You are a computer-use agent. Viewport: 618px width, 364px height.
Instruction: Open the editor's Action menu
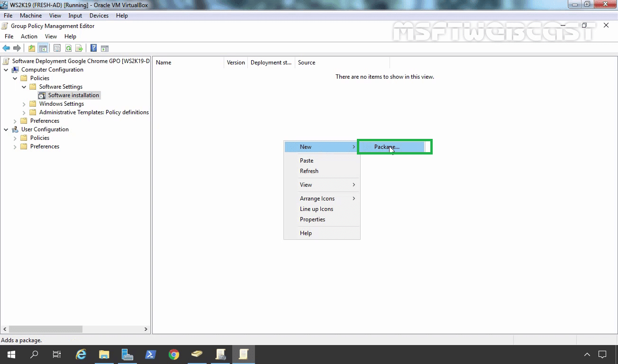[x=29, y=36]
